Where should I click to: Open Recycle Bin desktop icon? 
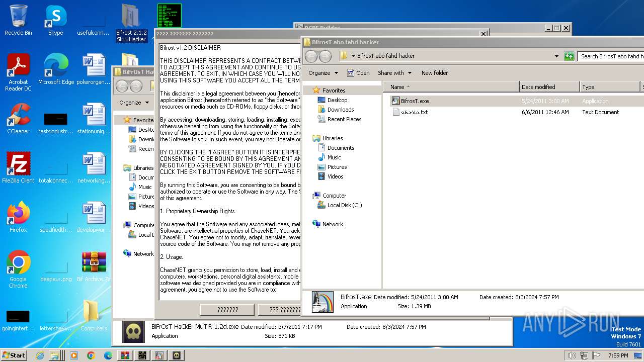click(18, 20)
